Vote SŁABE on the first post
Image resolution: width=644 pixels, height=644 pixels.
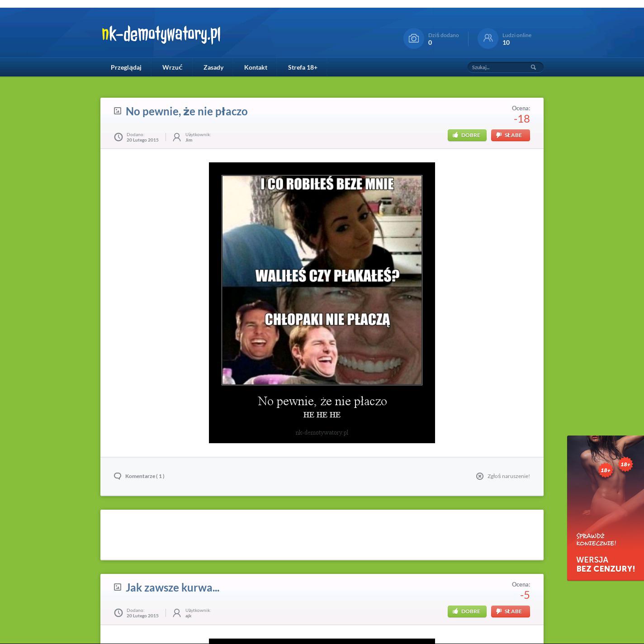pos(510,135)
